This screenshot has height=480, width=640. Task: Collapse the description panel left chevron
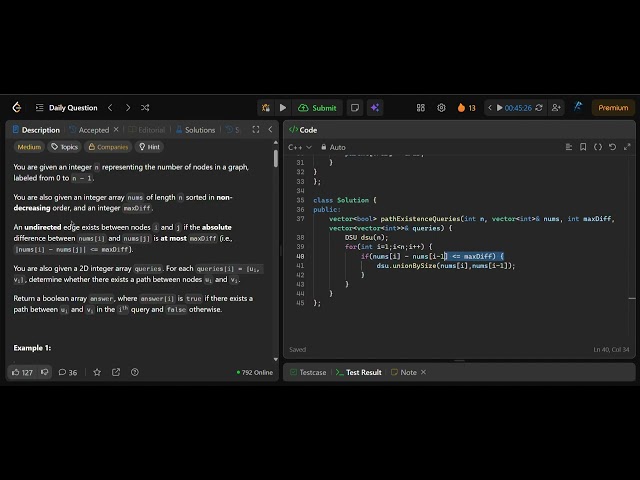pyautogui.click(x=270, y=129)
